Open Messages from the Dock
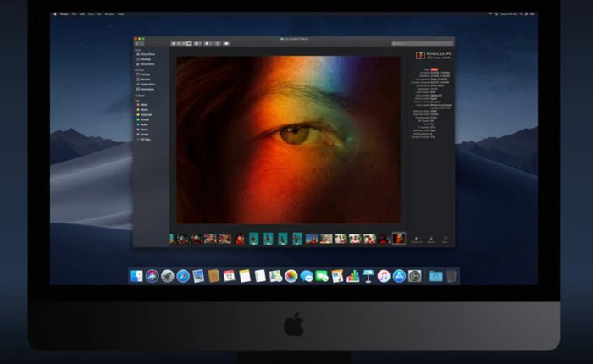 click(x=307, y=276)
